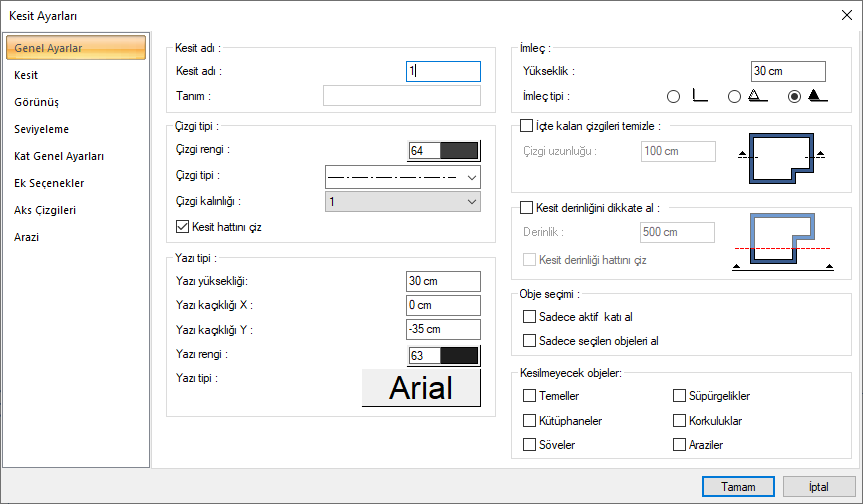Click the 'Tanım' text field
The width and height of the screenshot is (863, 504).
click(x=401, y=96)
